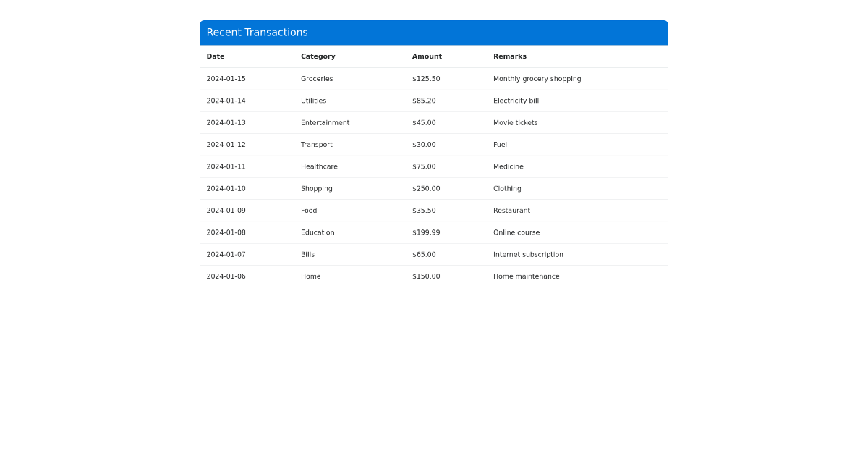This screenshot has height=456, width=868.
Task: Click the Movie tickets remark
Action: click(x=516, y=122)
